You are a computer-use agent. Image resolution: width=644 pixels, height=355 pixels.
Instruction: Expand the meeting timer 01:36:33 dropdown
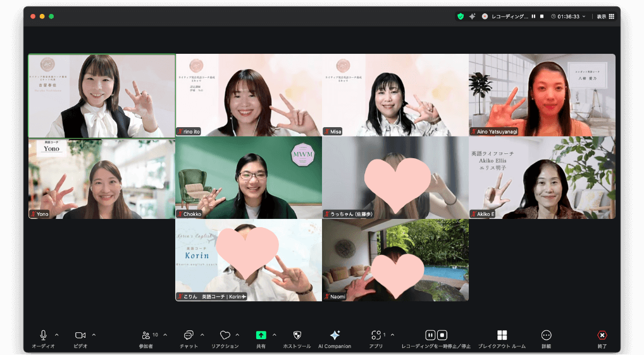pos(584,16)
